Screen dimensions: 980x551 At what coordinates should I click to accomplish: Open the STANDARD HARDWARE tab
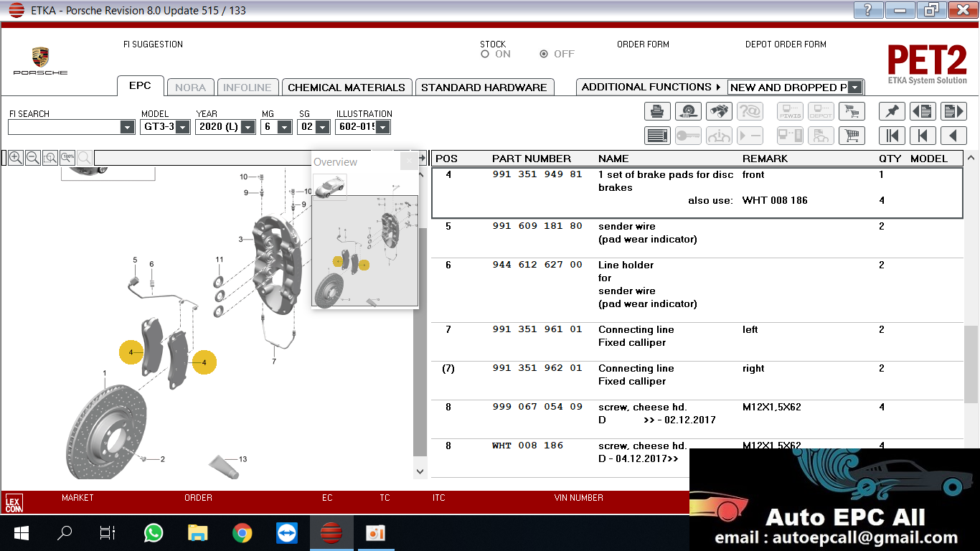click(484, 88)
